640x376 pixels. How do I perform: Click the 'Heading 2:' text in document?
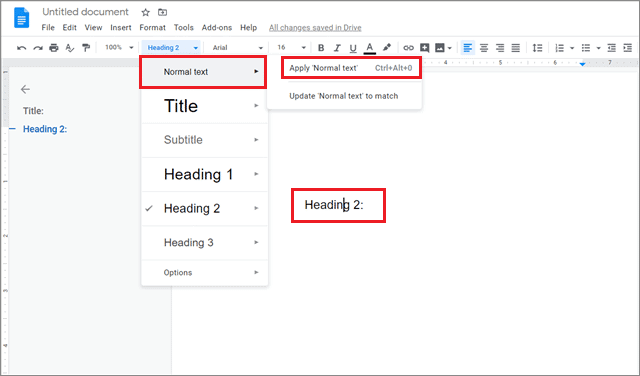click(x=334, y=205)
